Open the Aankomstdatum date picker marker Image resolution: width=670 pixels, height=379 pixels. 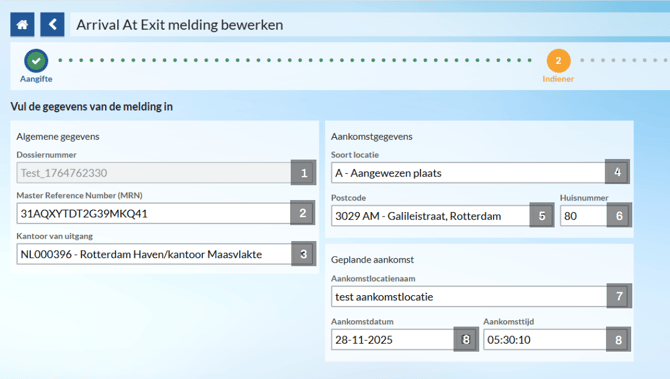click(466, 339)
